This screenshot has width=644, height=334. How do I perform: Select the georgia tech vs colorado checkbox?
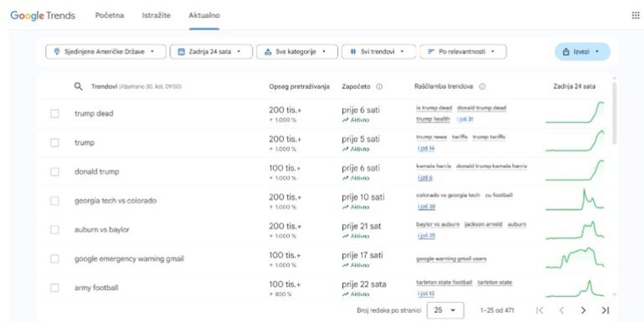(55, 200)
